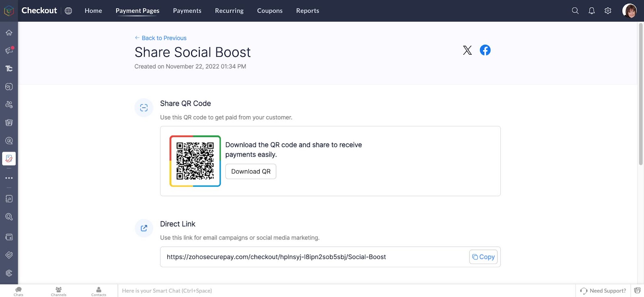
Task: Select the highlighted Checkout sidebar icon
Action: 9,159
